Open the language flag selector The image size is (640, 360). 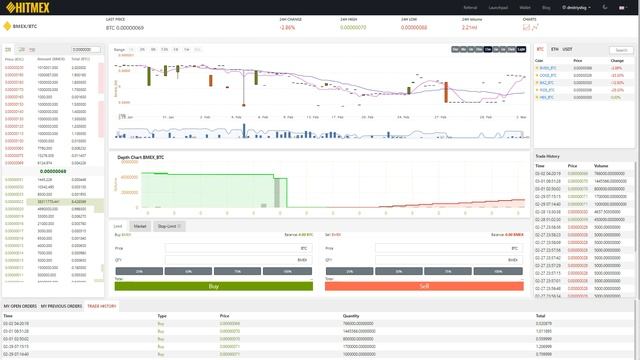(622, 7)
